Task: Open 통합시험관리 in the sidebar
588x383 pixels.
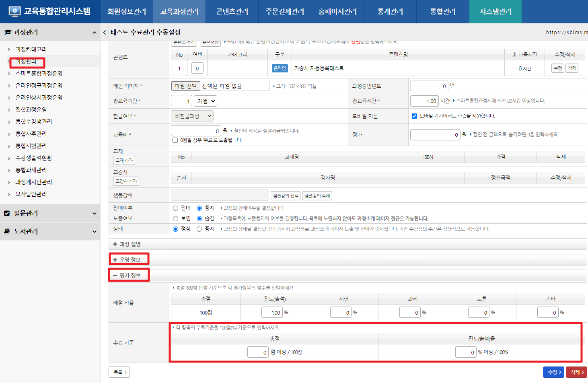Action: pos(31,146)
